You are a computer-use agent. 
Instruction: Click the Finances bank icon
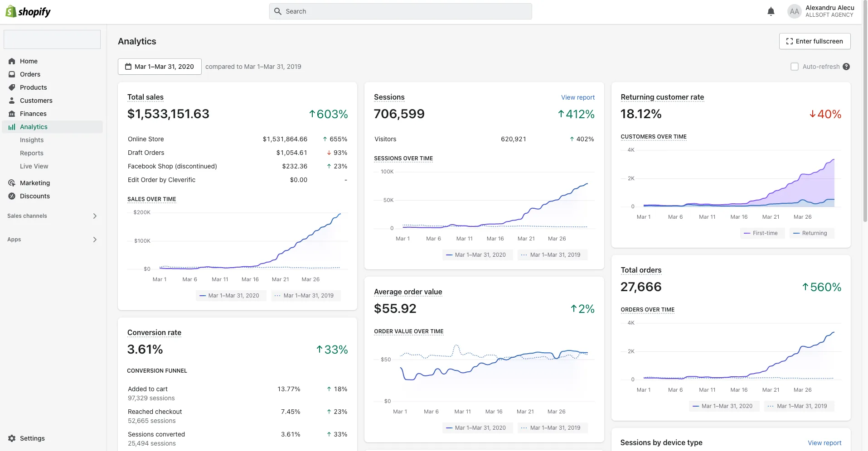tap(12, 114)
